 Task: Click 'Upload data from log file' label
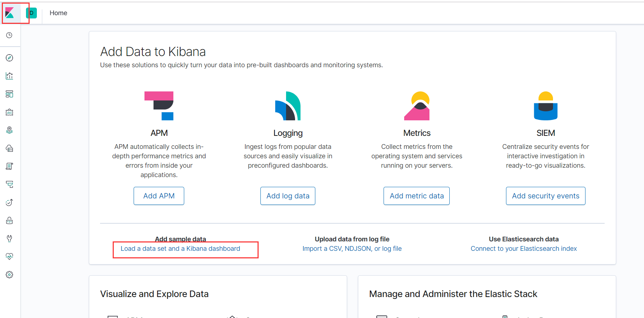coord(352,239)
